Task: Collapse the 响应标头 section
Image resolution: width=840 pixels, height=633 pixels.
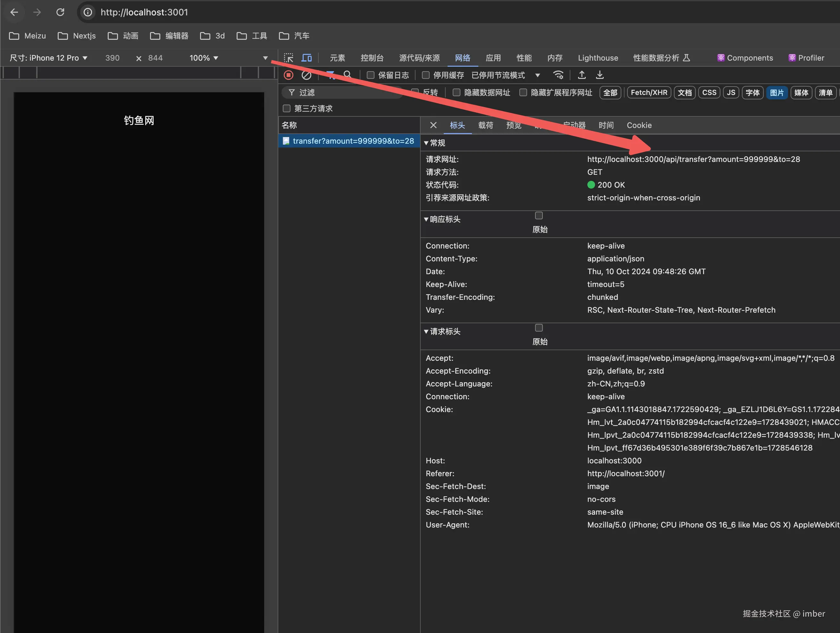Action: coord(442,219)
